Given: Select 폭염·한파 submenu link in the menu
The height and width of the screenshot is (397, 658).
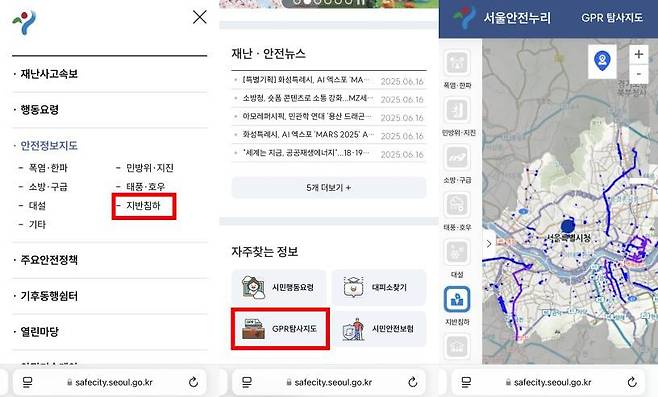Looking at the screenshot, I should tap(48, 168).
